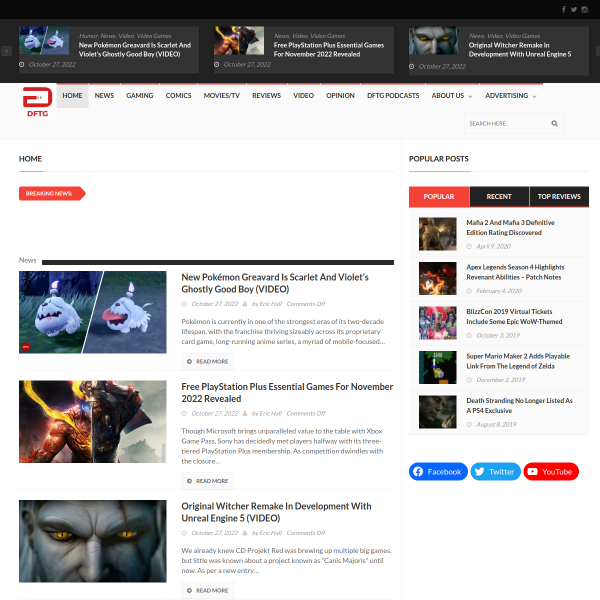Open Super Mario Maker 2 popular post

(518, 361)
